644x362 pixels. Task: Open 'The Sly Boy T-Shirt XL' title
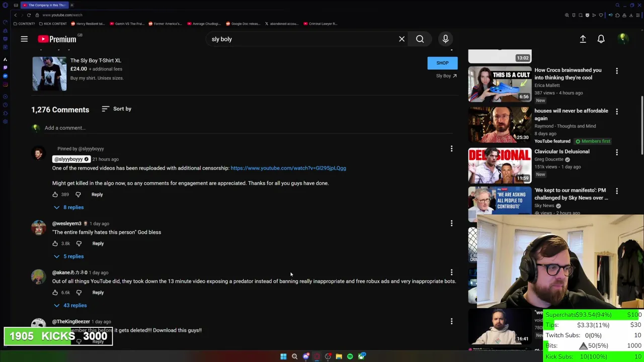[96, 60]
